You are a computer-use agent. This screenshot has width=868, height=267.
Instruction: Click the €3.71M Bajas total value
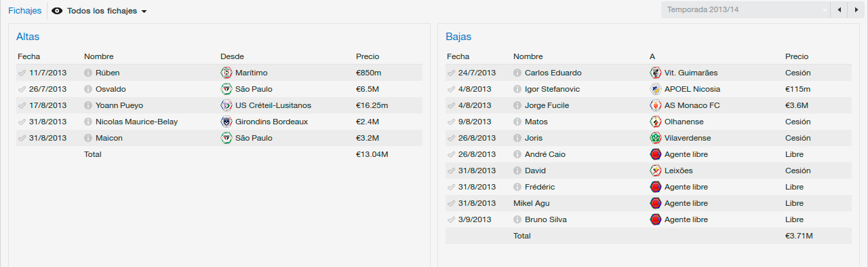click(799, 236)
